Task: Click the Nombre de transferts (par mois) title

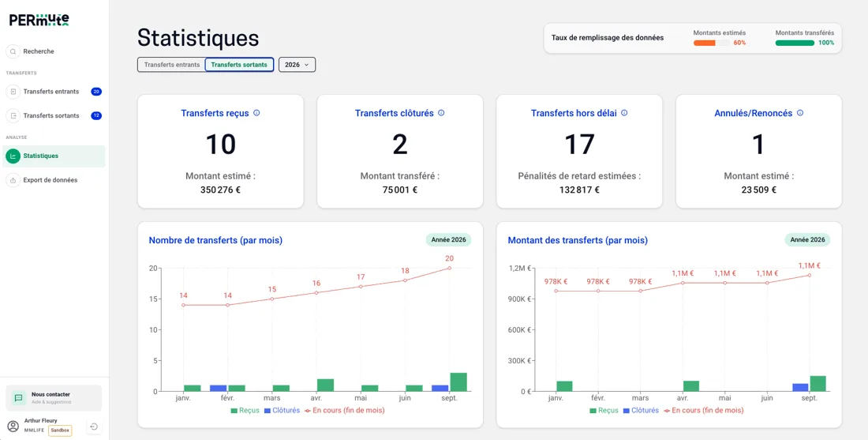Action: click(215, 240)
